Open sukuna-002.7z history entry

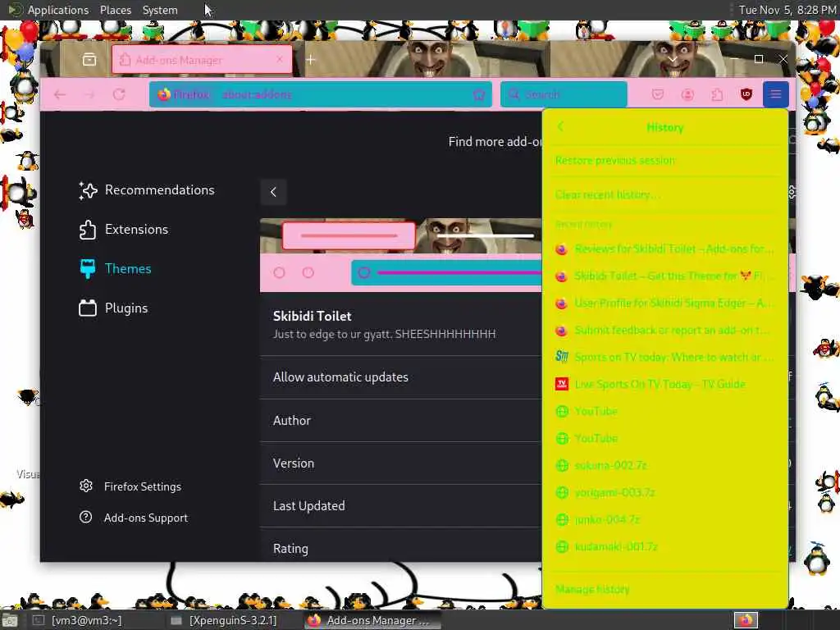[x=664, y=466]
